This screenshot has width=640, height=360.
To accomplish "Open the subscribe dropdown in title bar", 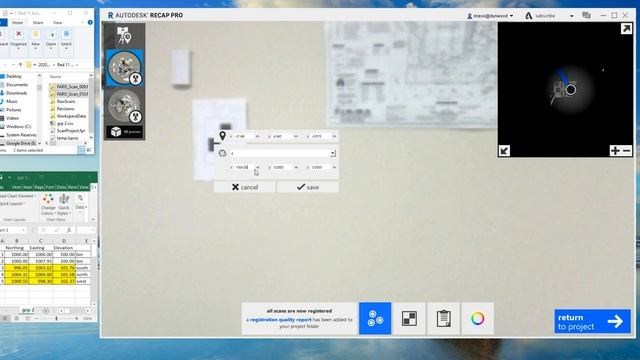I will 571,16.
